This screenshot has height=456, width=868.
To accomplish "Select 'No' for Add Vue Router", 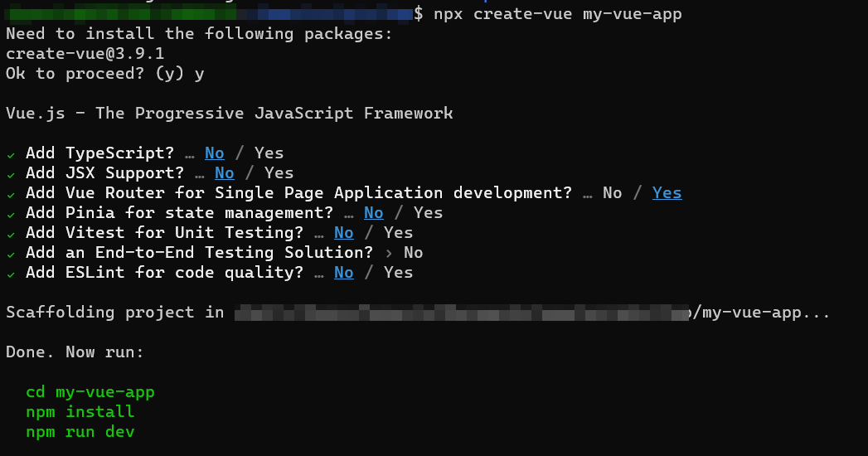I will click(613, 193).
